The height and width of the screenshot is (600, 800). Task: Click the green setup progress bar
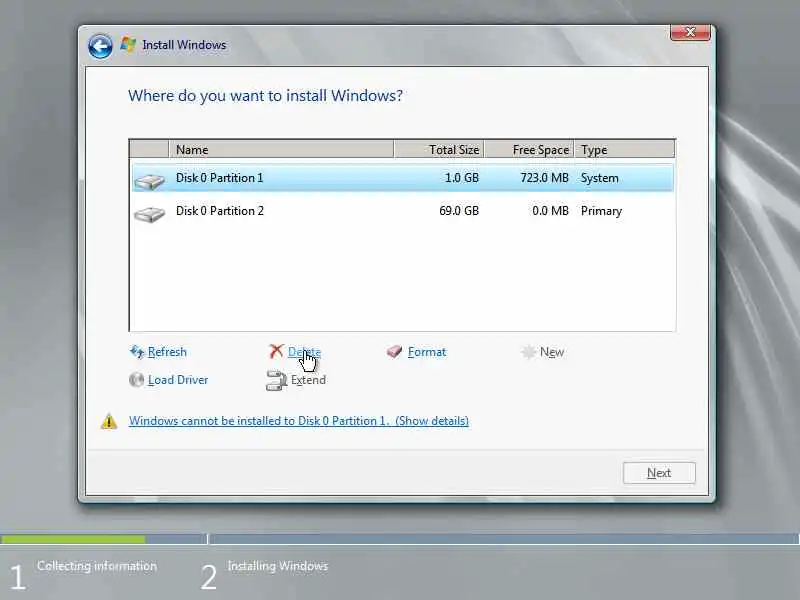[x=73, y=539]
